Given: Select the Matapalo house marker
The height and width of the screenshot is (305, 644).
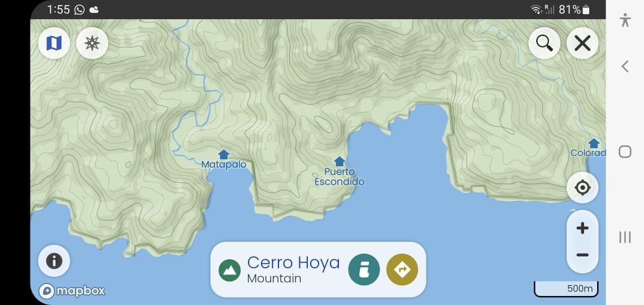Looking at the screenshot, I should (224, 154).
